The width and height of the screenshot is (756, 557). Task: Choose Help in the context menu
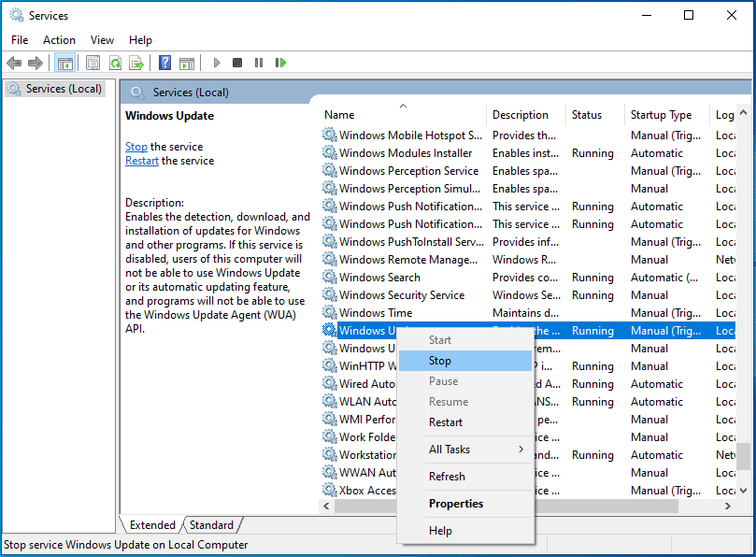(x=465, y=531)
